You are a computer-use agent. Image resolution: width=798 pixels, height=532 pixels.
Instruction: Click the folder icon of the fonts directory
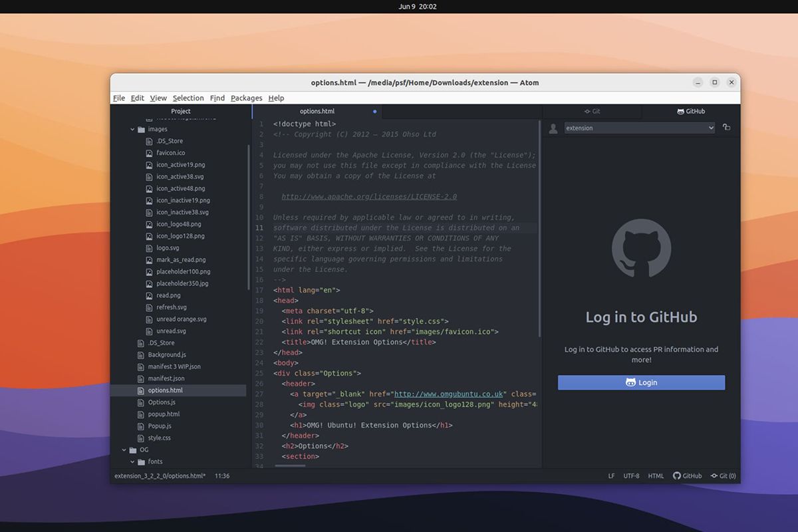point(141,462)
